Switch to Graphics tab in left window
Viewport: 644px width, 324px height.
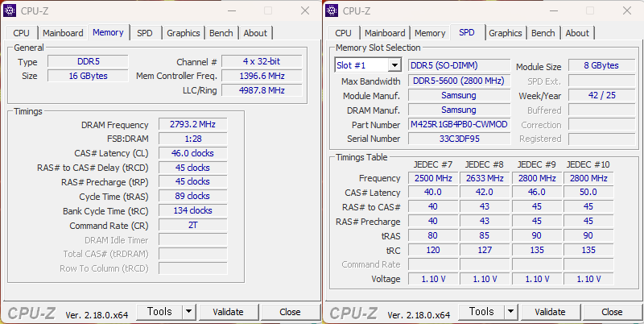coord(184,33)
